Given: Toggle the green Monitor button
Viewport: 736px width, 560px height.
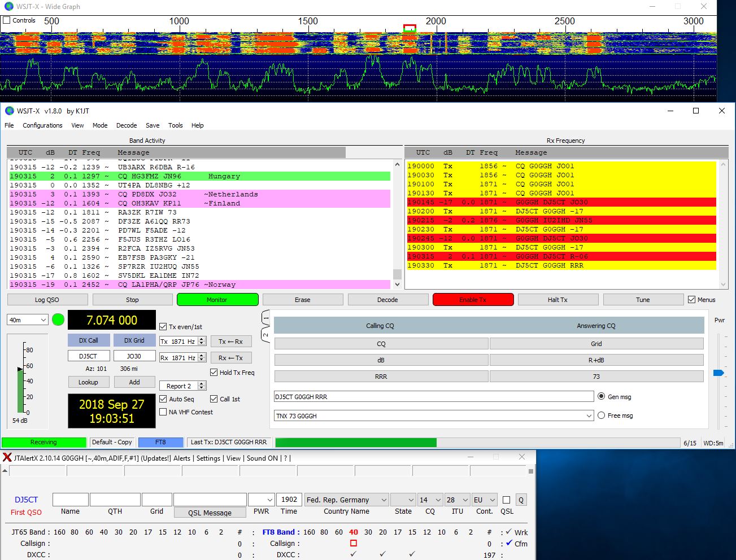Looking at the screenshot, I should (217, 300).
